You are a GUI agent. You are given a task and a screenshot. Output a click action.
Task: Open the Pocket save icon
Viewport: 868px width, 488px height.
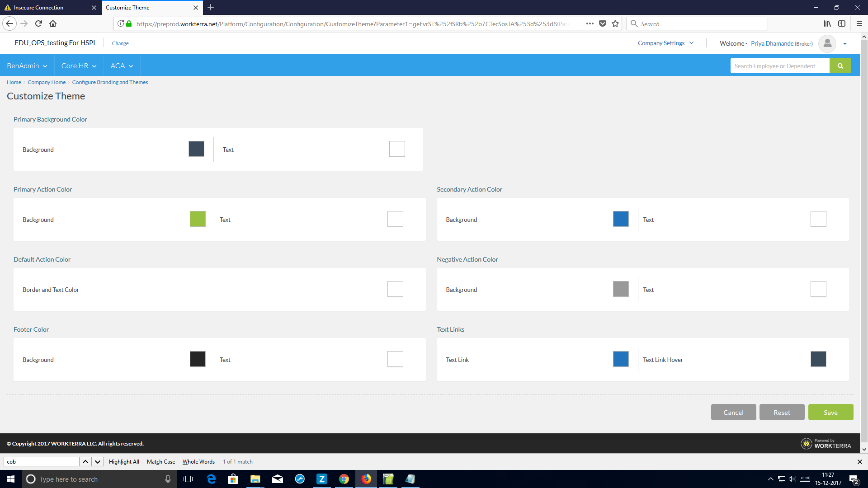coord(603,23)
